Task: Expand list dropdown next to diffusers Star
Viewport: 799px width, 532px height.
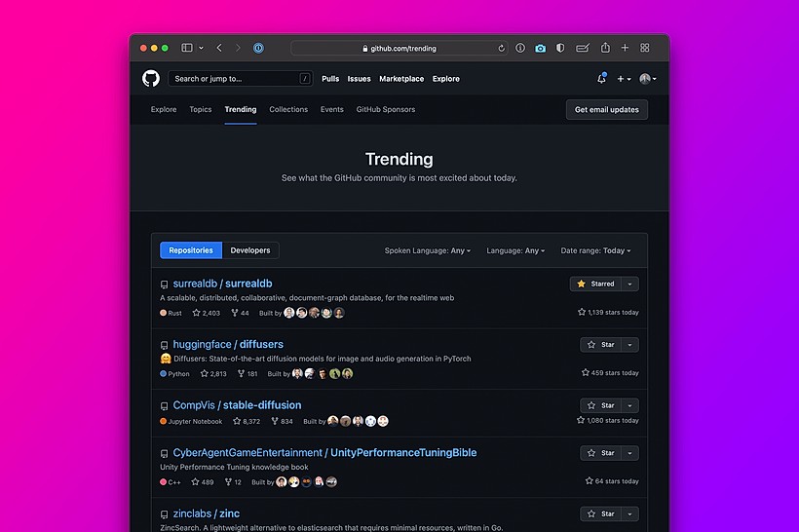Action: pos(629,345)
